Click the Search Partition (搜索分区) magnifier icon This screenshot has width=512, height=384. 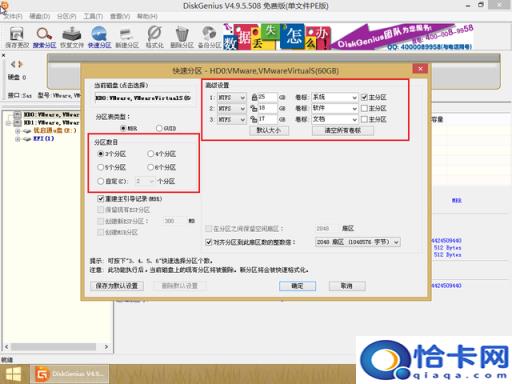pyautogui.click(x=44, y=34)
